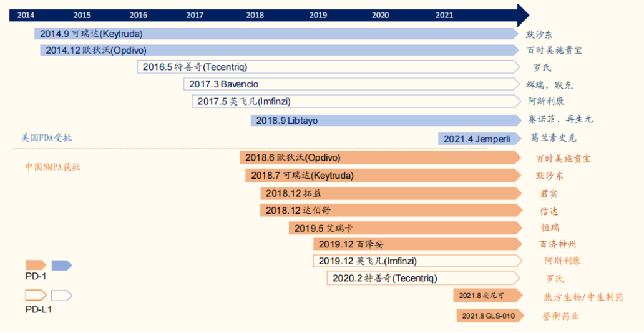Viewport: 644px width, 333px height.
Task: Select the orange outlined PD-L1 legend arrow
Action: 36,295
